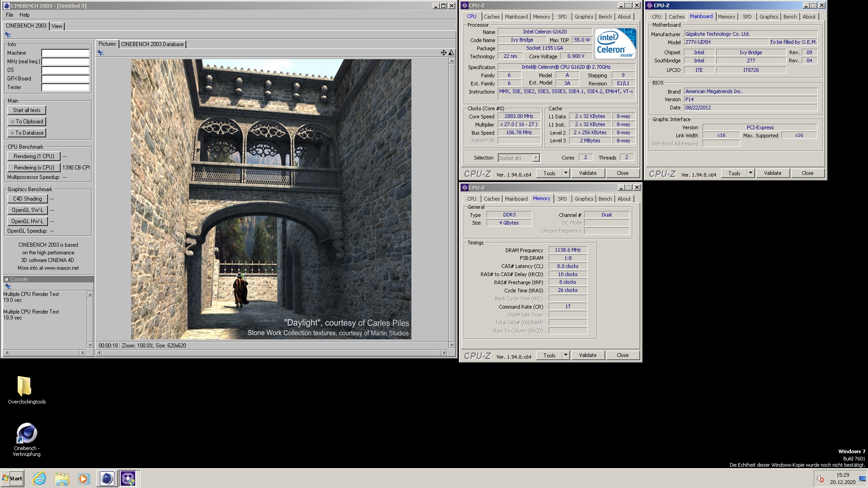Run the C4D Shading test
868x488 pixels.
point(27,199)
